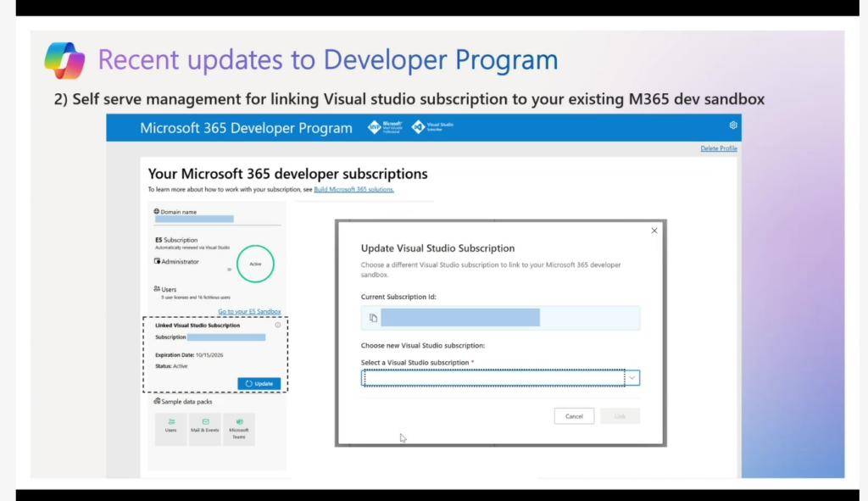Screen dimensions: 868x501
Task: Click the Copilot logo in slide title
Action: tap(65, 60)
